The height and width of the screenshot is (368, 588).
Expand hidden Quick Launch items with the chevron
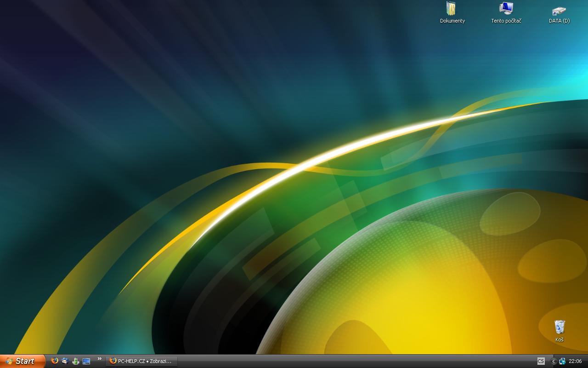(99, 359)
